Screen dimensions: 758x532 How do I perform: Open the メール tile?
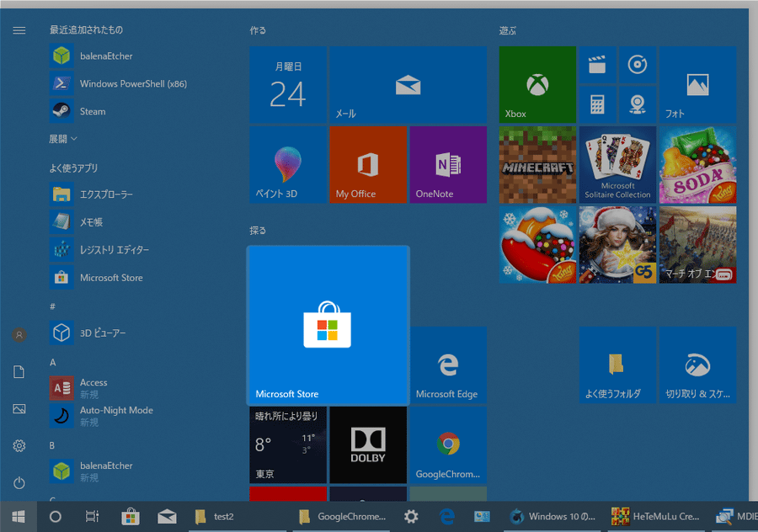408,84
